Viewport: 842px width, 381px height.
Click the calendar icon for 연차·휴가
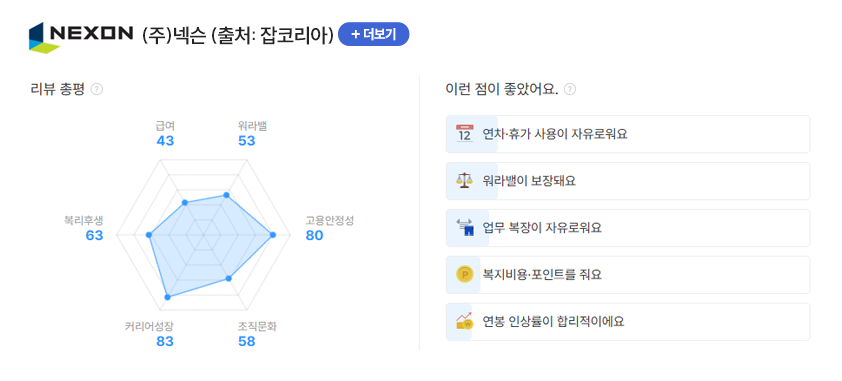click(464, 134)
